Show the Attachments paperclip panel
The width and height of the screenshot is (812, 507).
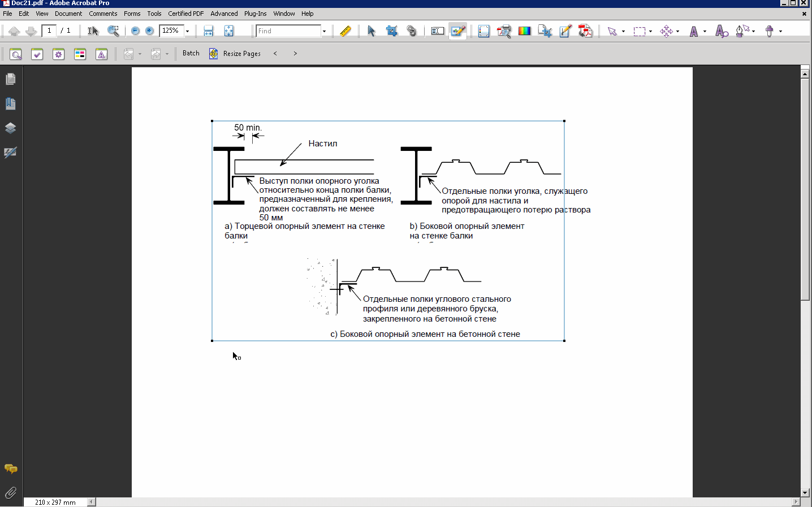tap(10, 493)
